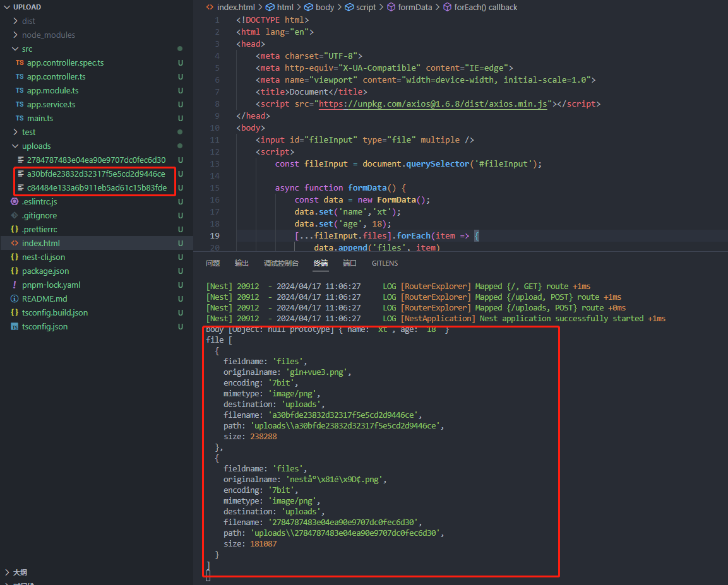The height and width of the screenshot is (585, 728).
Task: Click HTML file icon in breadcrumb
Action: [x=210, y=7]
